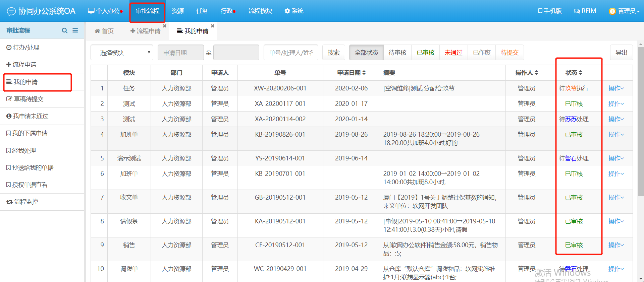Open 操作 menu for GB-20190512-001
Viewport: 644px width, 282px height.
(x=616, y=198)
